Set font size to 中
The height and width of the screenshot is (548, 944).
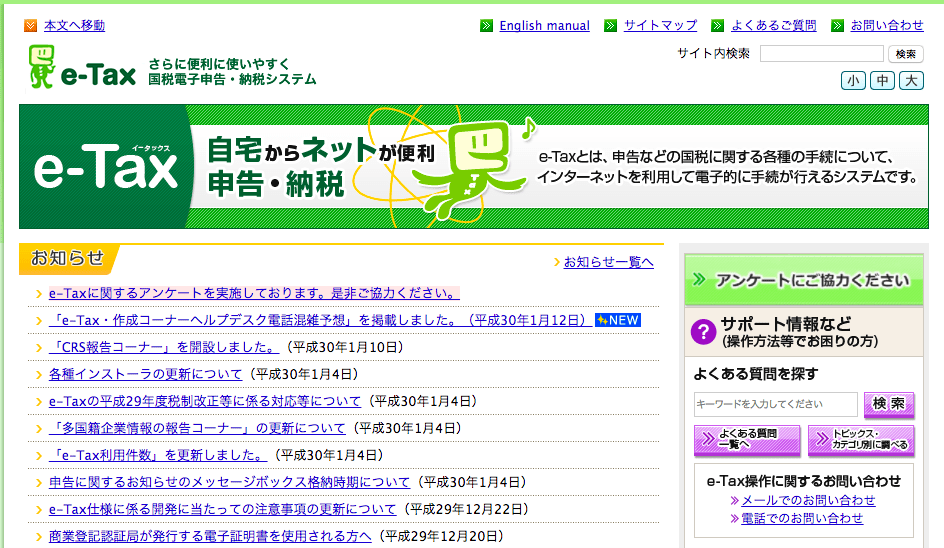click(x=882, y=80)
